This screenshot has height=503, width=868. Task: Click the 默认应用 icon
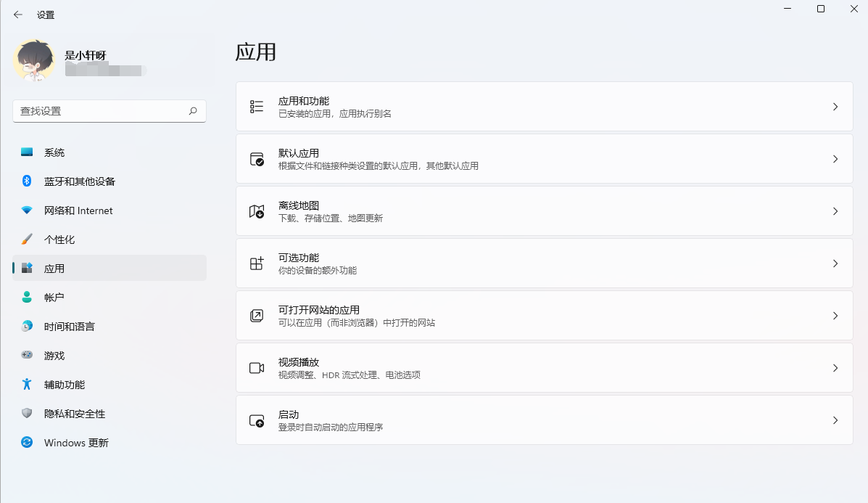256,159
